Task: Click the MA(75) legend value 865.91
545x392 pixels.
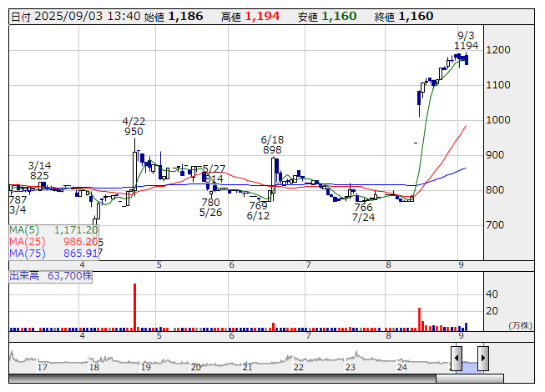Action: tap(80, 254)
